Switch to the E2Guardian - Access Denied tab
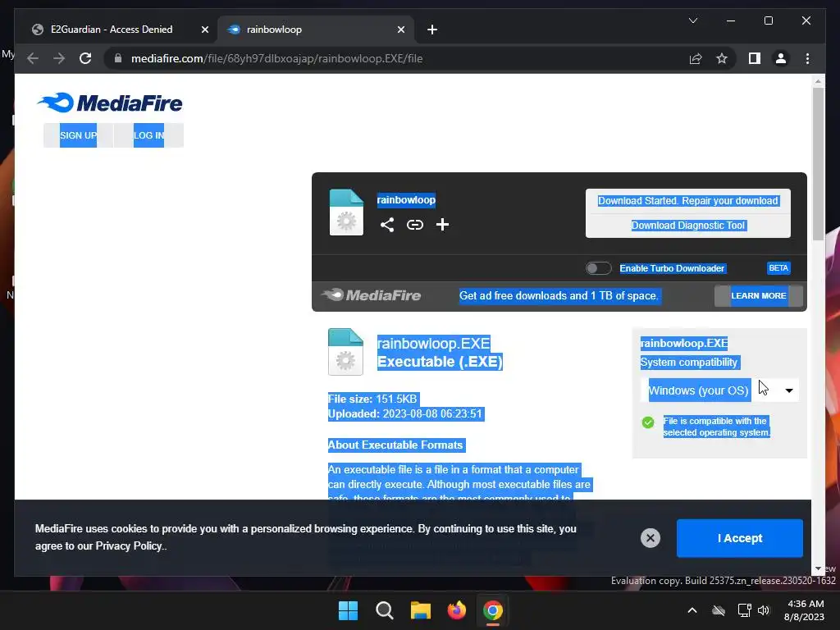The height and width of the screenshot is (630, 840). click(x=112, y=30)
